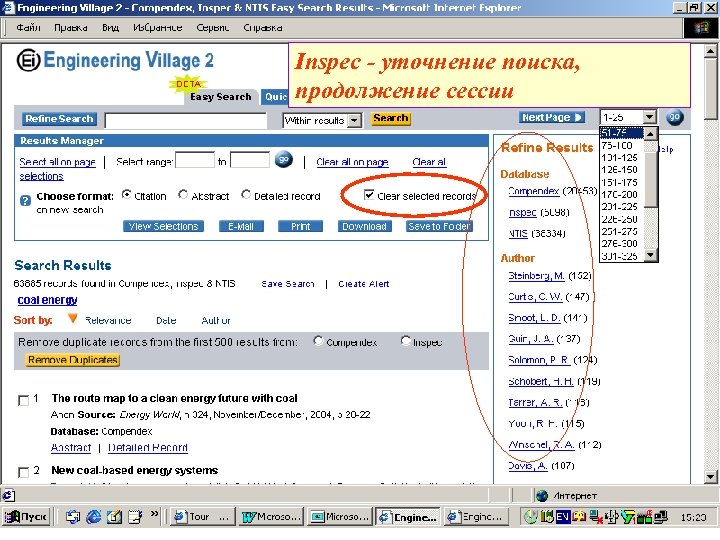
Task: Open the Правка menu
Action: click(71, 28)
